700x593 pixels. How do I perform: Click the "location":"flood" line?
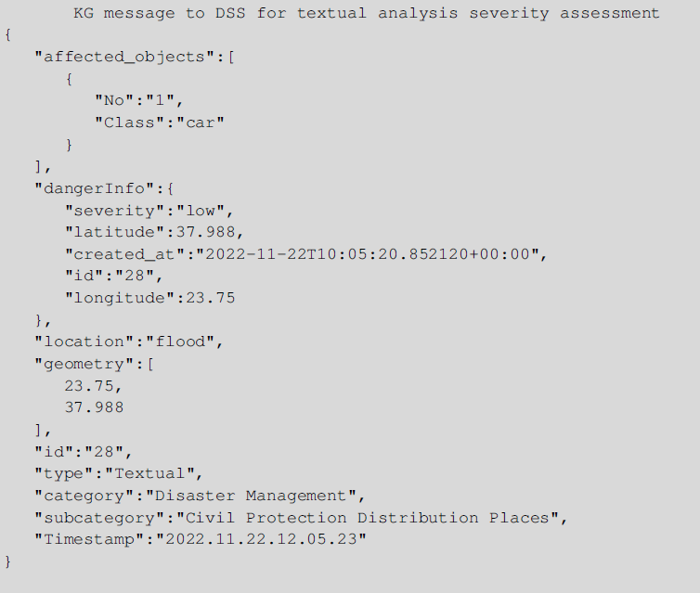click(x=128, y=342)
